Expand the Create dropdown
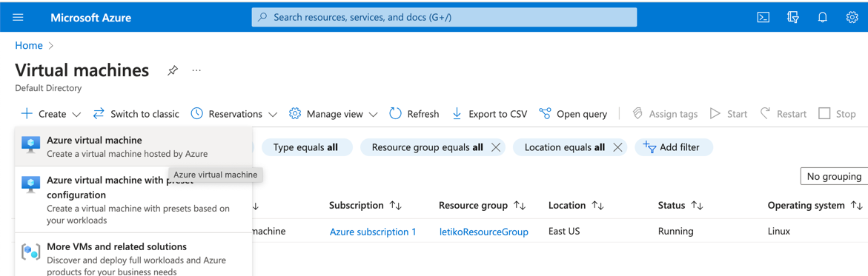Viewport: 868px width, 276px height. (51, 114)
